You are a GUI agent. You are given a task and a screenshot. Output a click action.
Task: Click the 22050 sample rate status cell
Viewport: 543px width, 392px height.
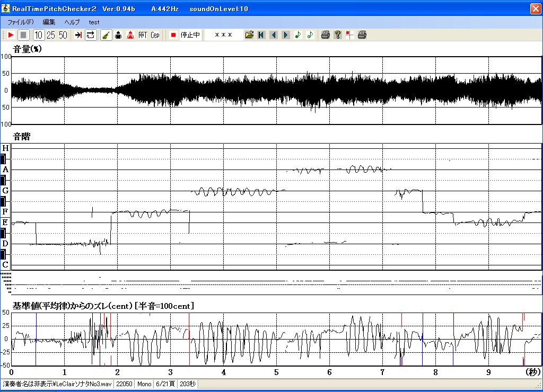124,384
